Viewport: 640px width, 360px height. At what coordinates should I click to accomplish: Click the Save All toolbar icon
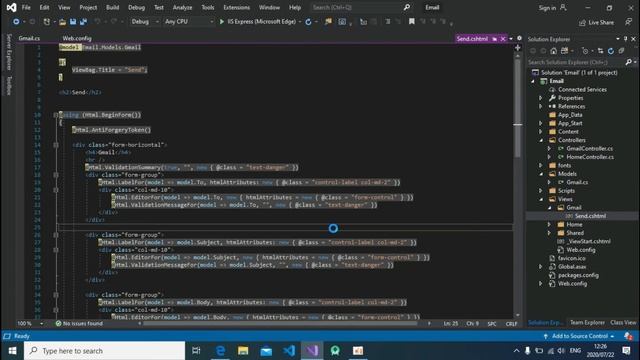coord(83,22)
